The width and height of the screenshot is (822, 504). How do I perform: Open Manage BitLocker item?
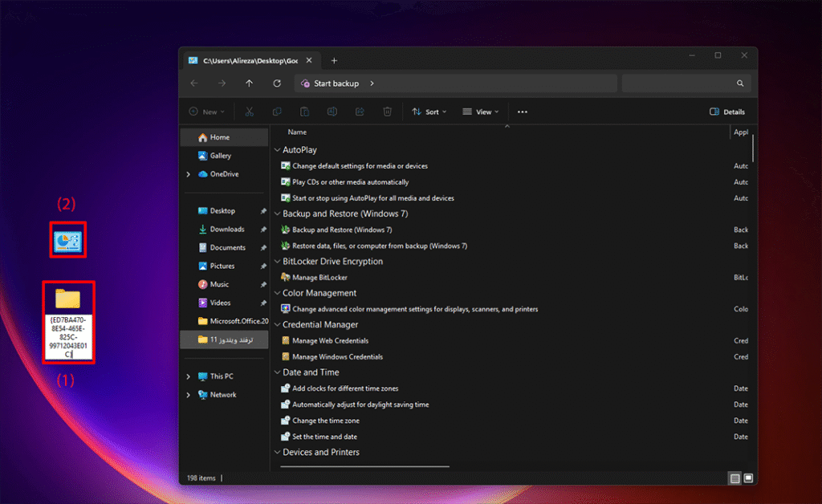coord(319,278)
